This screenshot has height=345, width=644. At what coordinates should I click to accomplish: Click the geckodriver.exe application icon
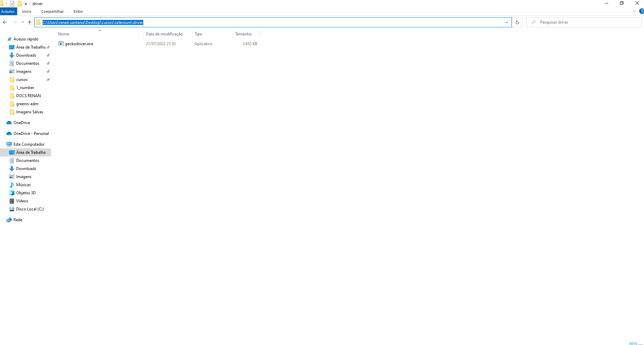[x=61, y=44]
